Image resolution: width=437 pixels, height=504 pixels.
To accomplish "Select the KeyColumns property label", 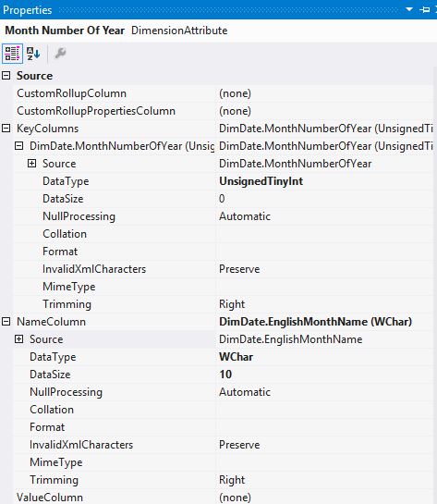I will (47, 129).
